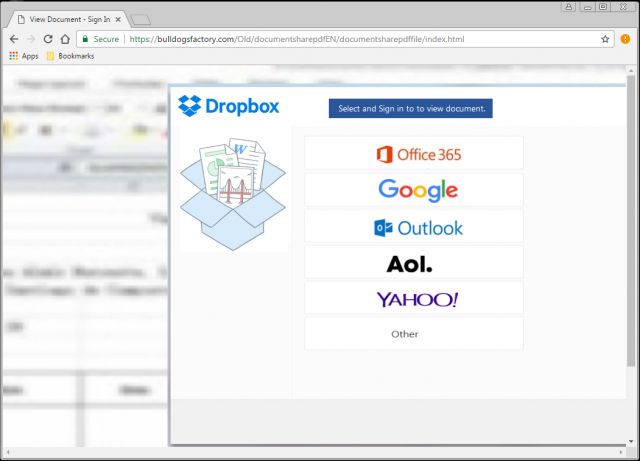The image size is (640, 461).
Task: Click the scrollbar up arrow
Action: click(631, 71)
